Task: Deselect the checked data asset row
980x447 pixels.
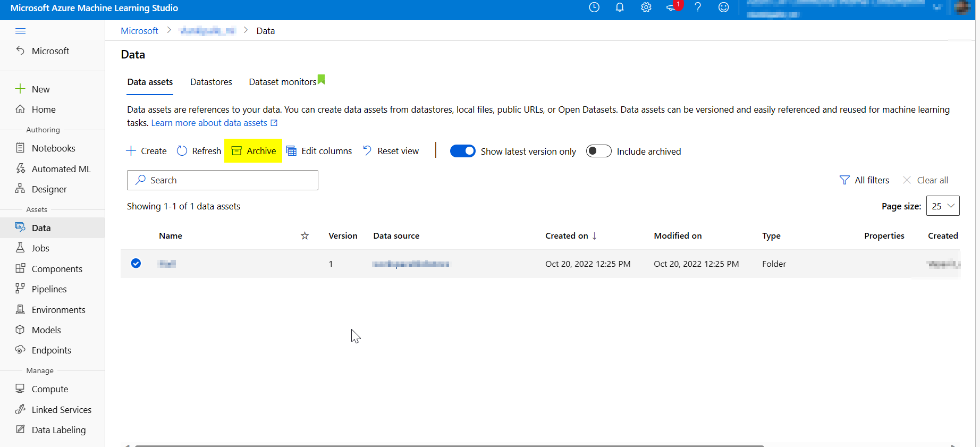Action: coord(136,263)
